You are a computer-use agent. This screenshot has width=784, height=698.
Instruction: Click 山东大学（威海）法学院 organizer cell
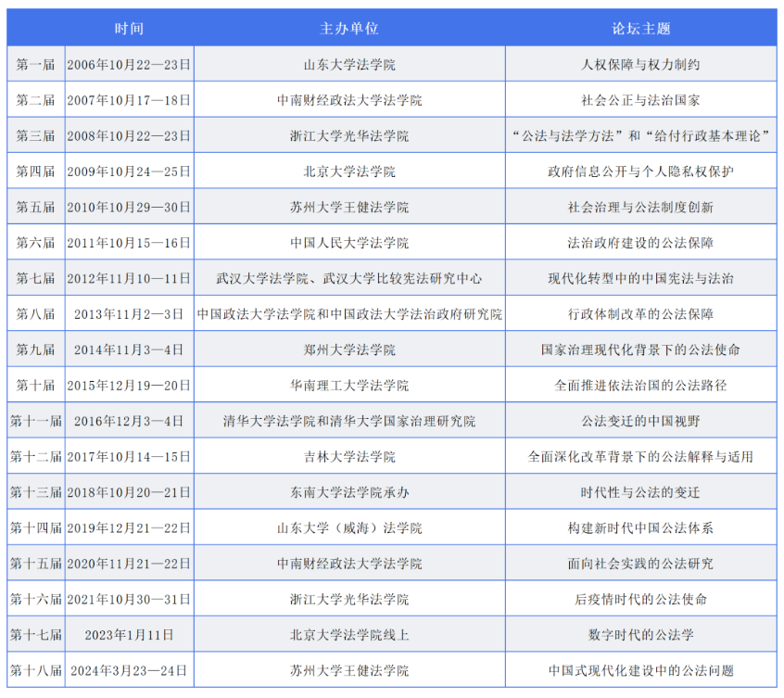click(349, 527)
